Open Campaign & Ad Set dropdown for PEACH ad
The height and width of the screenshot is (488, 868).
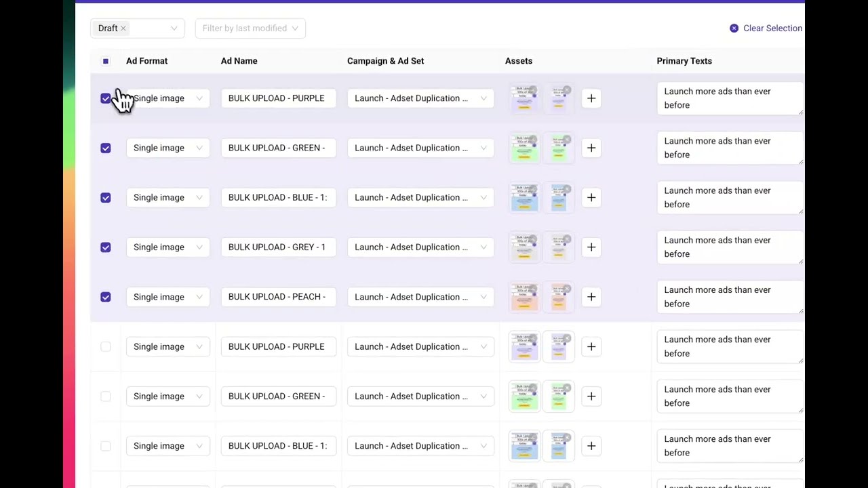point(420,297)
